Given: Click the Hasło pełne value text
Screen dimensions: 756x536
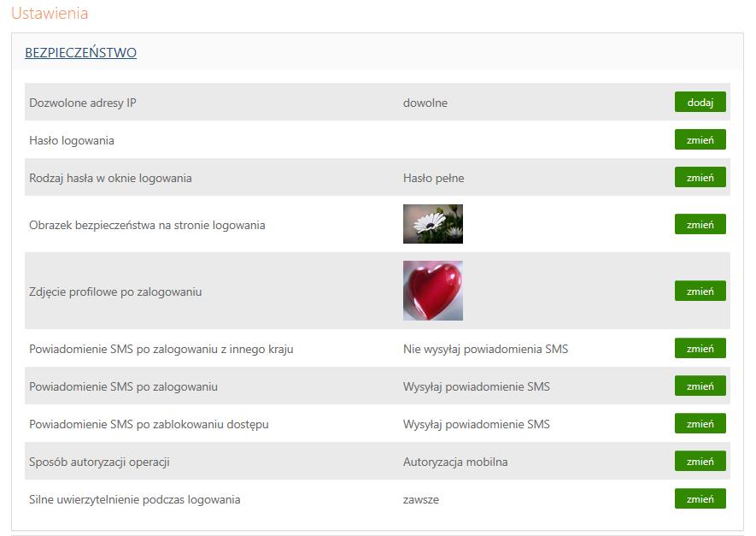Looking at the screenshot, I should (x=433, y=178).
